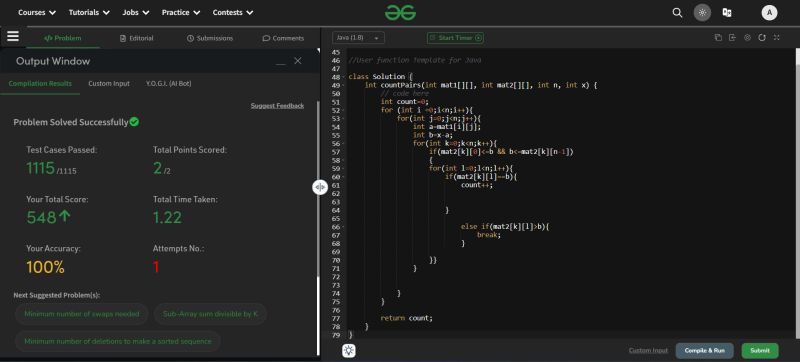Click Custom Input link beside Compile & Run
800x362 pixels.
coord(648,351)
